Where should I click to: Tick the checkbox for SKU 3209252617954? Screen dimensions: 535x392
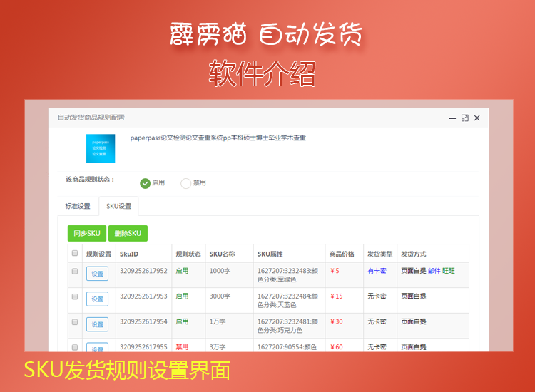(75, 321)
